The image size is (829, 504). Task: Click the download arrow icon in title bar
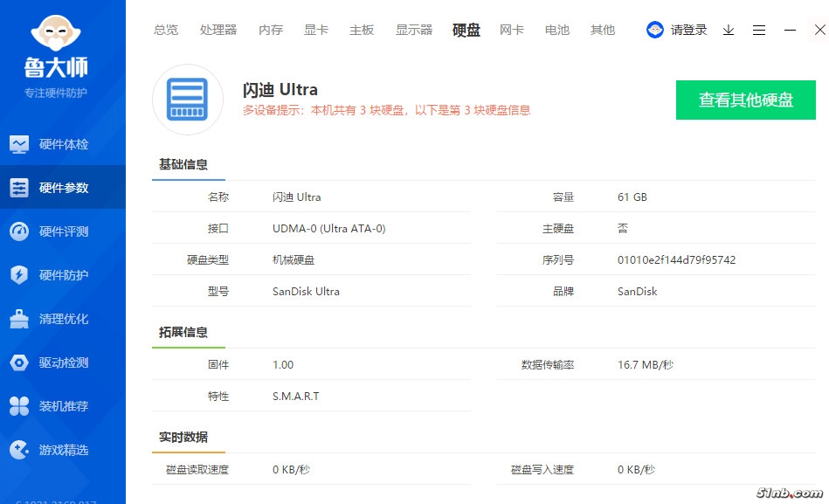tap(729, 30)
